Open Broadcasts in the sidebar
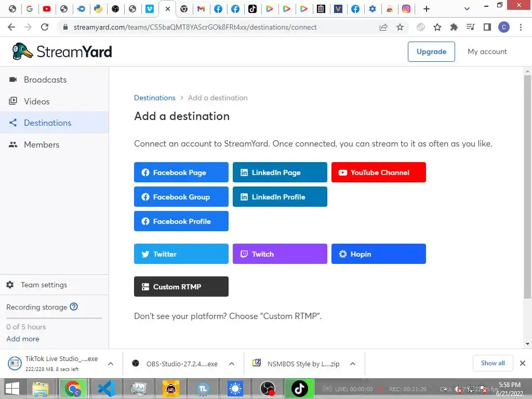 pyautogui.click(x=54, y=79)
